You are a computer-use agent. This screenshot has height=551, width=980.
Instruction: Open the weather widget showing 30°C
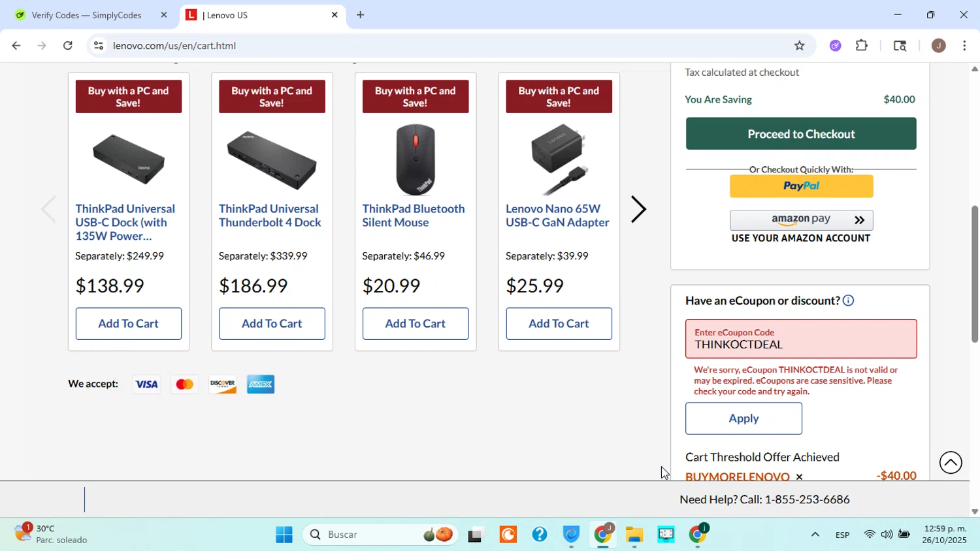point(51,534)
